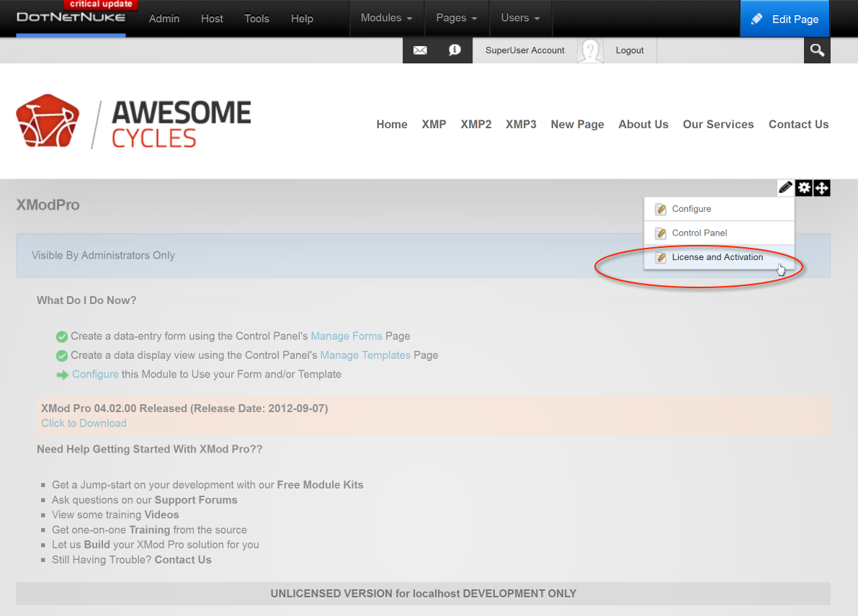This screenshot has height=616, width=858.
Task: Navigate to the XMP3 page
Action: click(x=521, y=124)
